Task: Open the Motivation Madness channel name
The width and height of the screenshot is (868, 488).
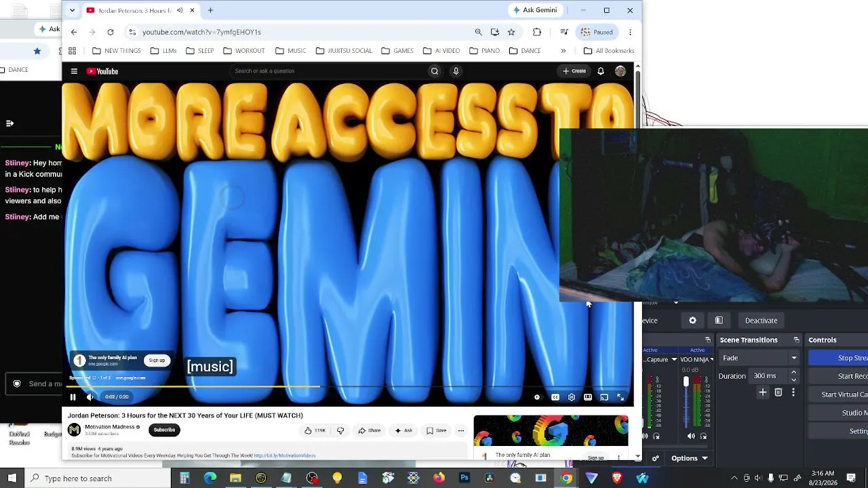Action: tap(110, 427)
